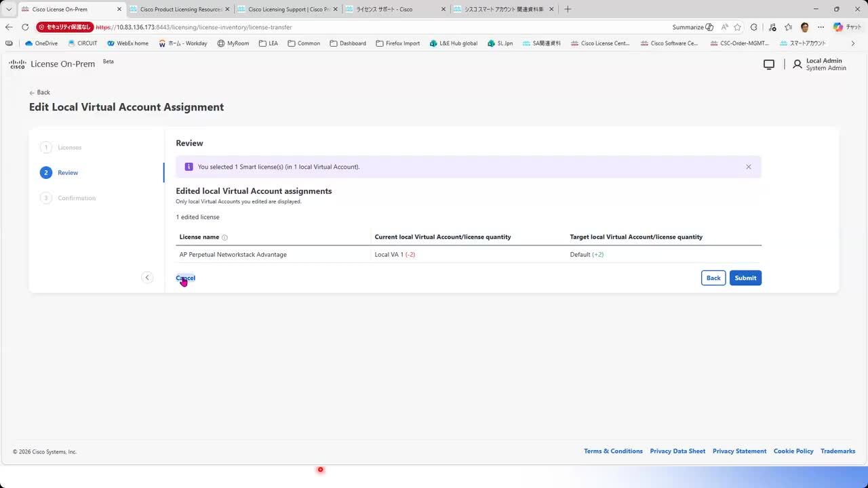Screen dimensions: 868x488
Task: Go to the Licenses wizard step
Action: (x=69, y=147)
